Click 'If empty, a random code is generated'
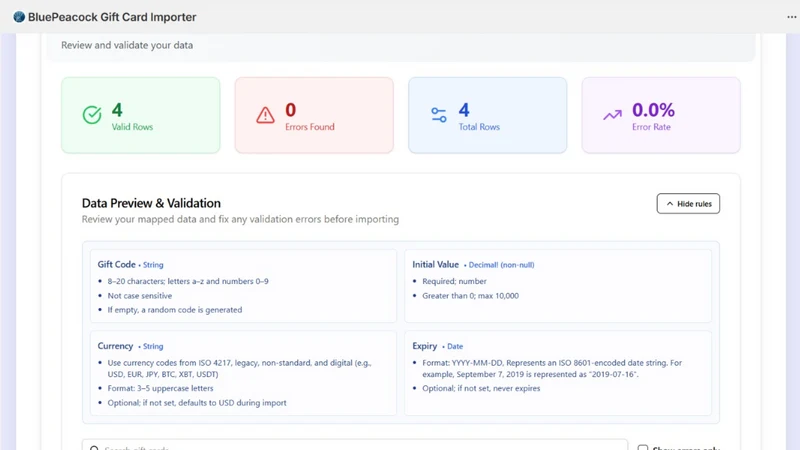Image resolution: width=800 pixels, height=450 pixels. coord(174,310)
